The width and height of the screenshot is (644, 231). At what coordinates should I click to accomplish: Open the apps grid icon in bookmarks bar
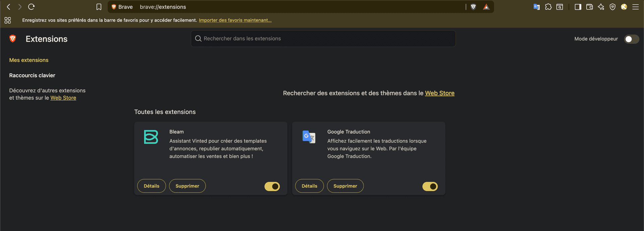click(8, 20)
